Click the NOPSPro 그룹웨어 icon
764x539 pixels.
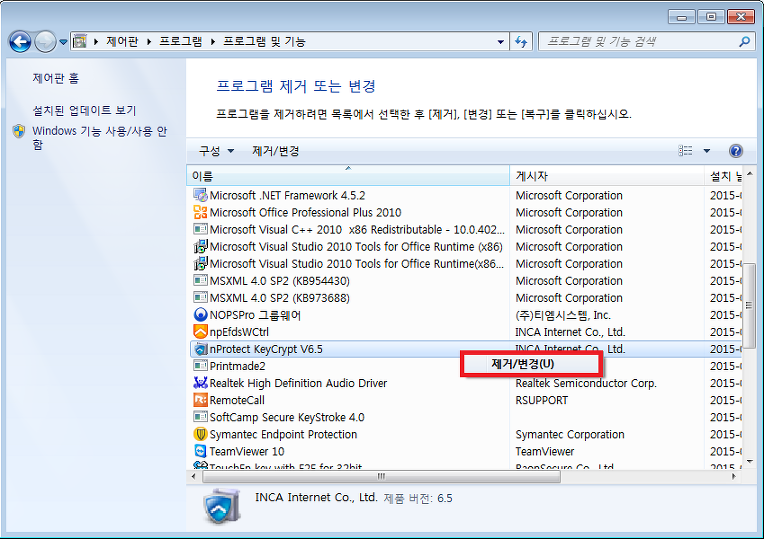(x=200, y=314)
